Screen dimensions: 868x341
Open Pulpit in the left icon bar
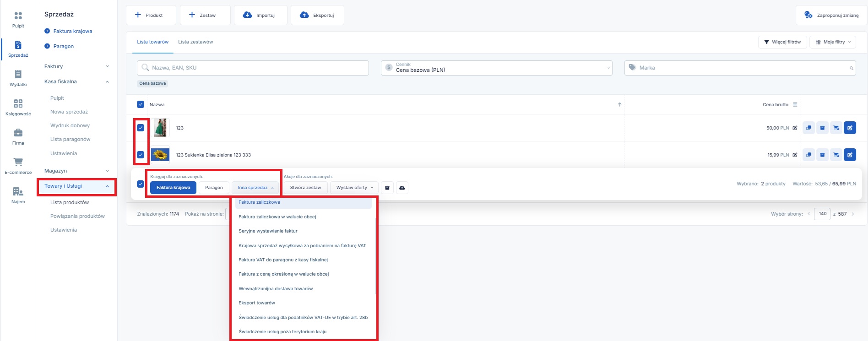[x=18, y=20]
